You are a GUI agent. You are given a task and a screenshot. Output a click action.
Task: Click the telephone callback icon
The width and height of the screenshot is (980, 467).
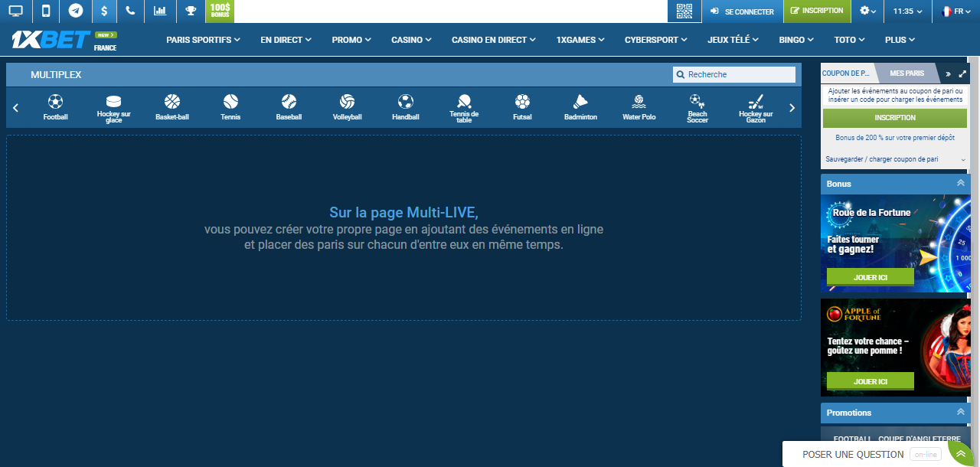(x=131, y=11)
